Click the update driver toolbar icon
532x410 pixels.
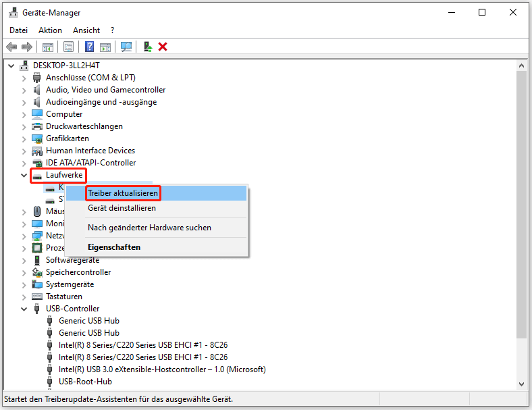(x=148, y=47)
